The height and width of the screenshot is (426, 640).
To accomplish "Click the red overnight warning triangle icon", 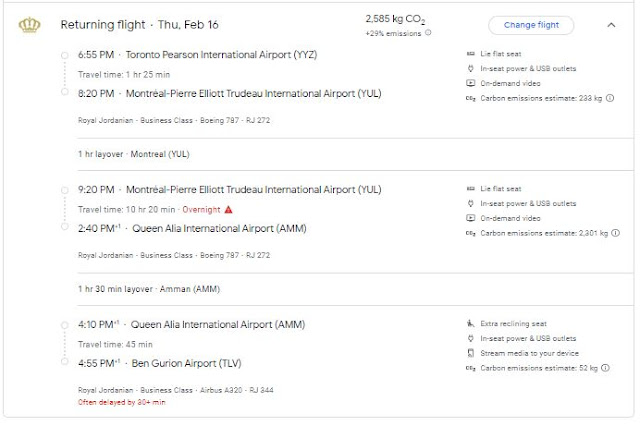I will click(x=228, y=209).
